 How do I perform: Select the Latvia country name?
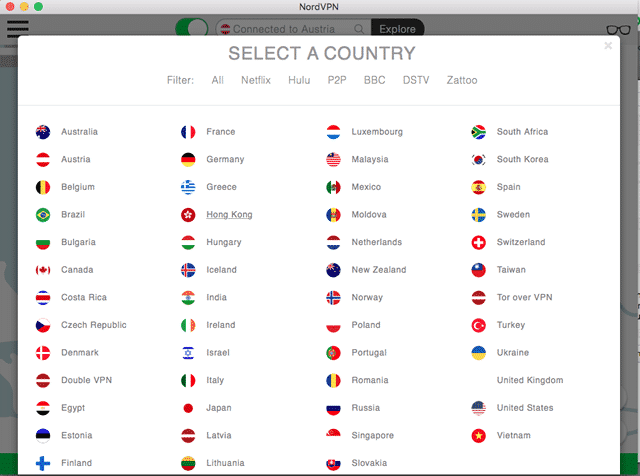219,435
